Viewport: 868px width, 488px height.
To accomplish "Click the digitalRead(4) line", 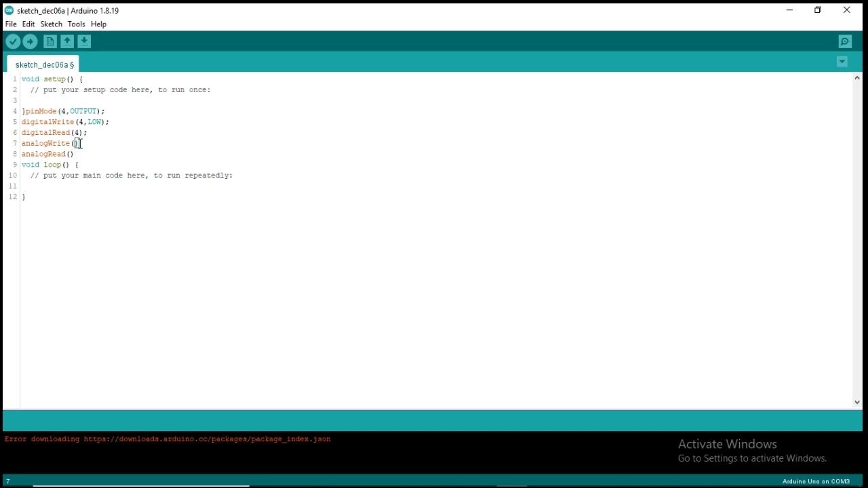I will 54,133.
